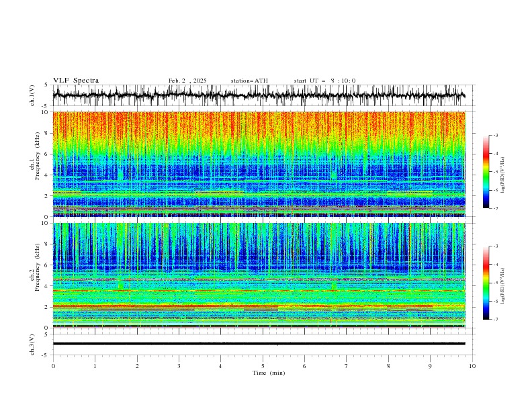Viewport: 532px width, 411px height.
Task: Click the date label 'Feb. 2 , 2025'
Action: coord(187,81)
